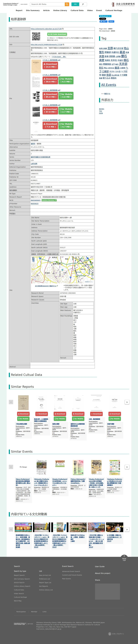Screen dimensions: 138x644
Task: Open the 17136_3 pottery PDF thumbnail
Action: click(36, 97)
